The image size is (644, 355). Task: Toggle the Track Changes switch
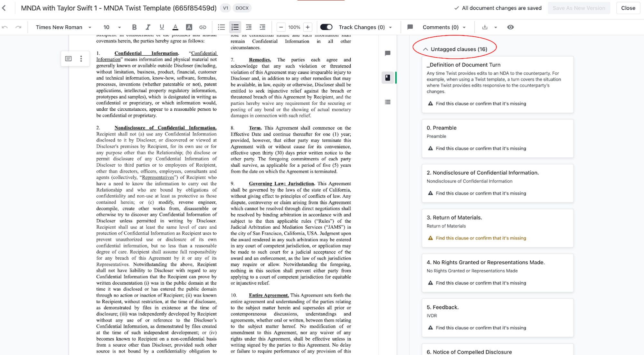coord(326,27)
